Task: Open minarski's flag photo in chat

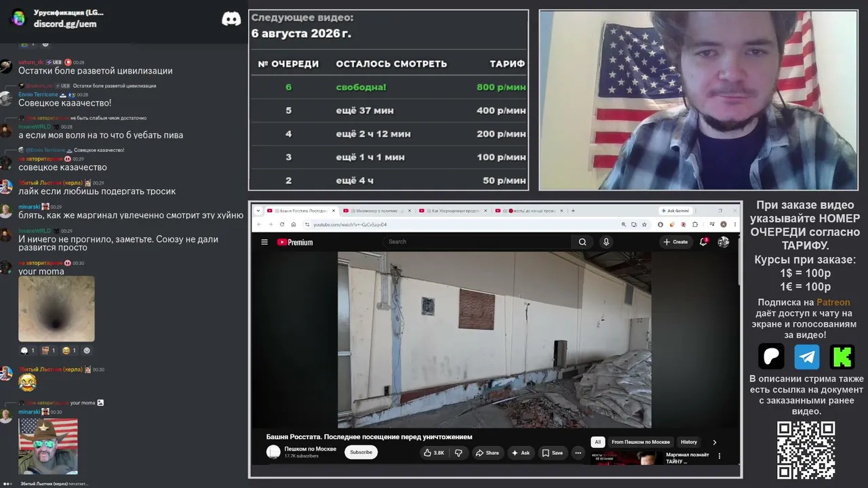Action: (x=48, y=446)
